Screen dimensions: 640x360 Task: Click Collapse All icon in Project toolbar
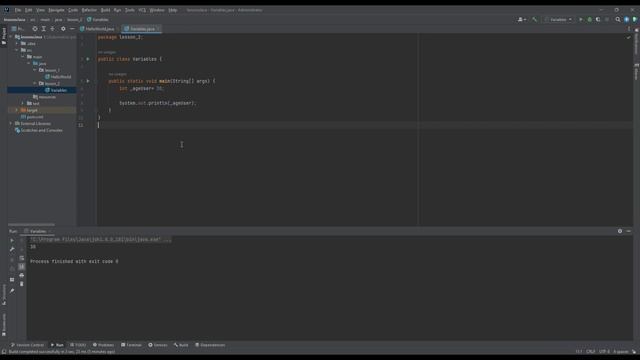click(x=53, y=29)
